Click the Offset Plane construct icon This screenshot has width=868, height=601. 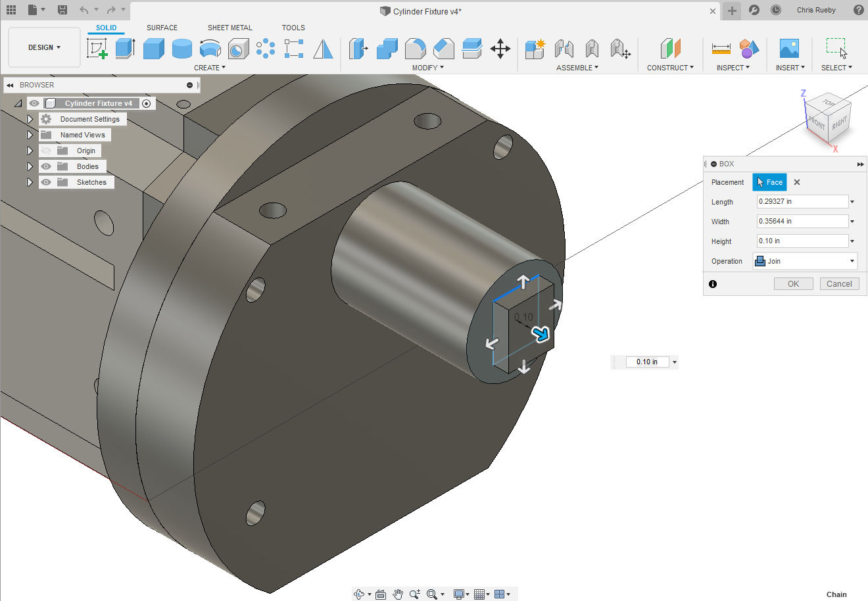coord(670,49)
